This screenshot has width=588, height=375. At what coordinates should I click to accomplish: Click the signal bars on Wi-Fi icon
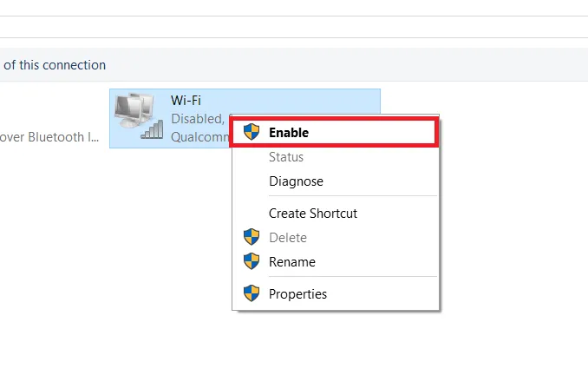[x=153, y=130]
